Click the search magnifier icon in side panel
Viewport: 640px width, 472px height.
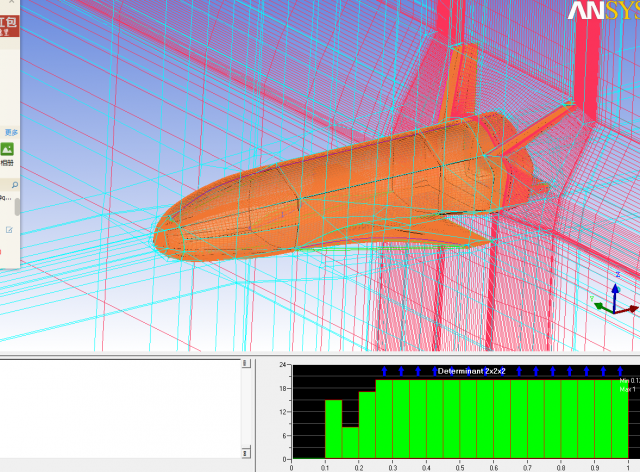click(15, 185)
